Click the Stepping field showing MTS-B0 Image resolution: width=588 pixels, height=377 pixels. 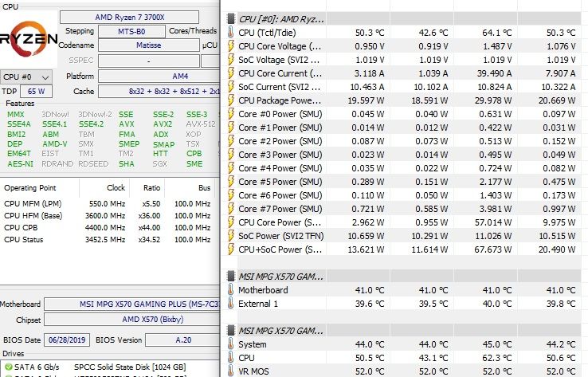coord(131,32)
